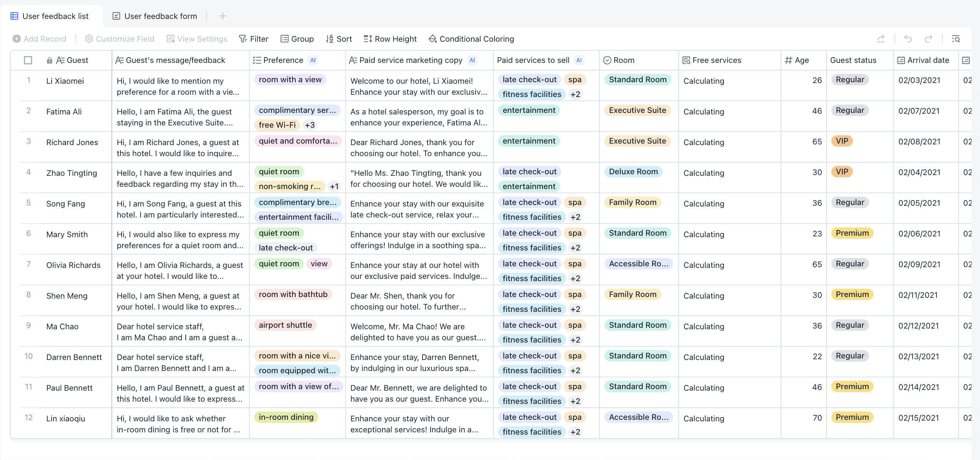Click the Add Record button
Viewport: 980px width, 460px height.
point(39,39)
